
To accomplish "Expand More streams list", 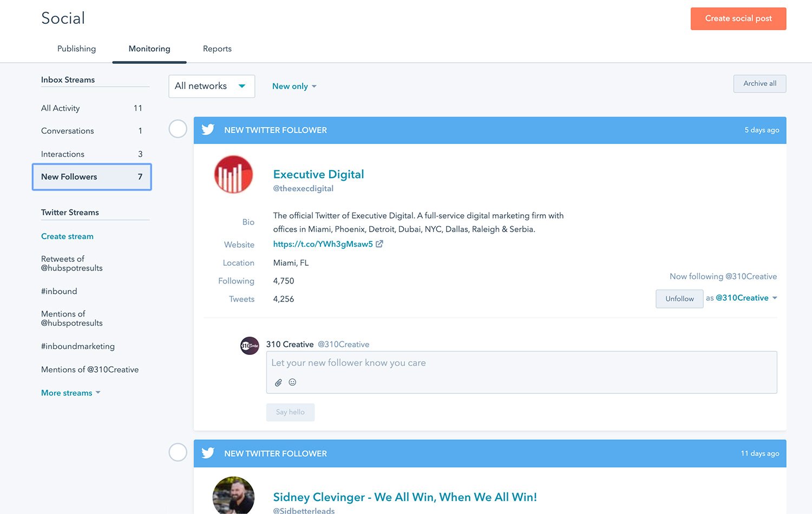I will (71, 393).
